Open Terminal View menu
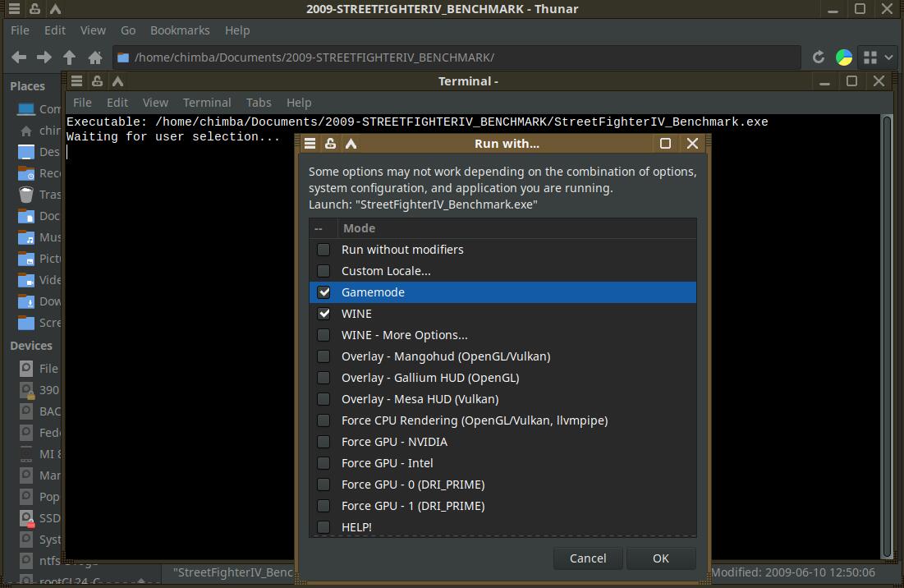Image resolution: width=904 pixels, height=588 pixels. (x=156, y=102)
